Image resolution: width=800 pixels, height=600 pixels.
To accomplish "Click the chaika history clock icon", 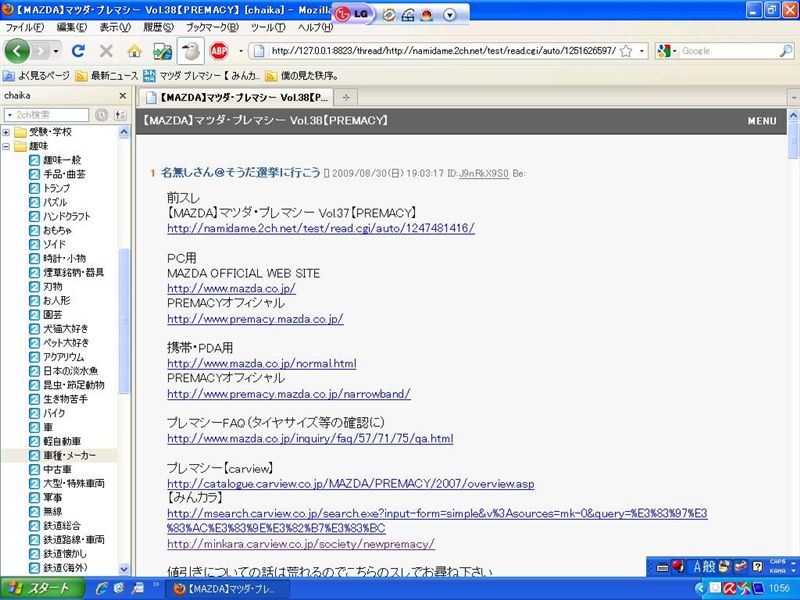I will point(102,115).
